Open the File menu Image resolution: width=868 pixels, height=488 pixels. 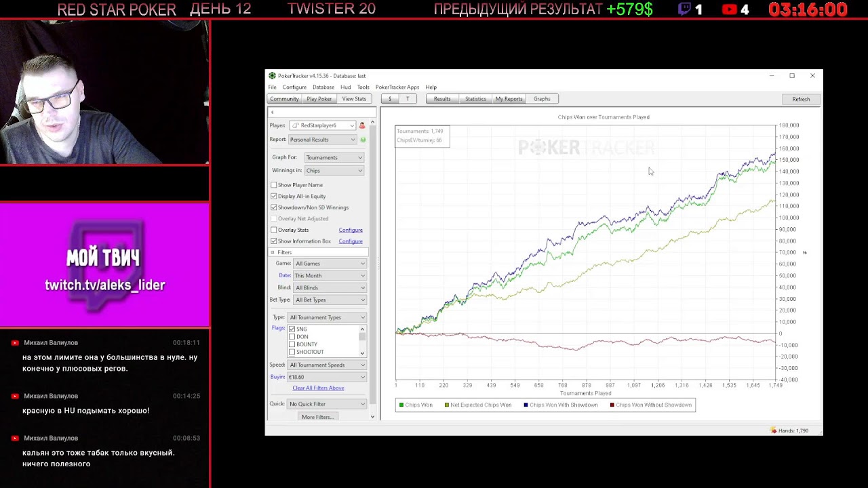[x=273, y=87]
